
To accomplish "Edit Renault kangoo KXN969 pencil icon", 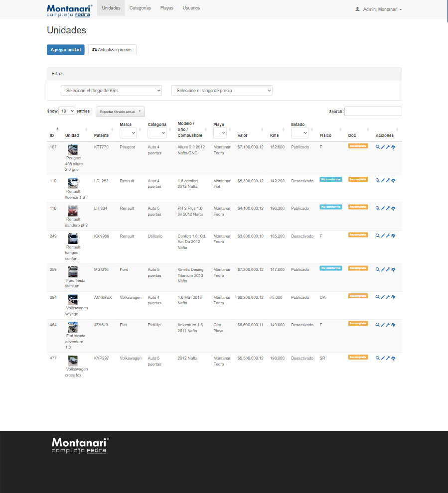I will (383, 236).
